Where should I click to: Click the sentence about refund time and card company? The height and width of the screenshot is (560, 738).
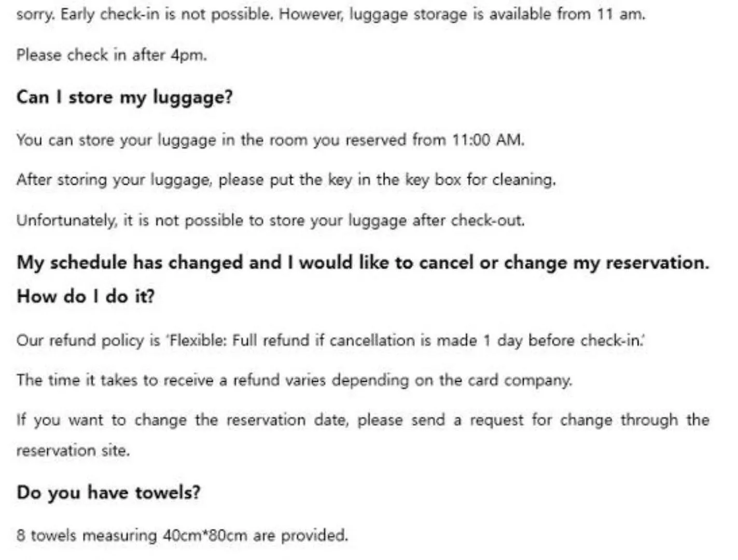[x=294, y=380]
